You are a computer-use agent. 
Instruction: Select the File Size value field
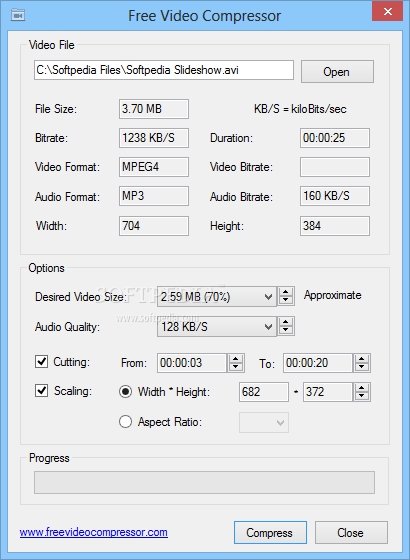point(154,109)
